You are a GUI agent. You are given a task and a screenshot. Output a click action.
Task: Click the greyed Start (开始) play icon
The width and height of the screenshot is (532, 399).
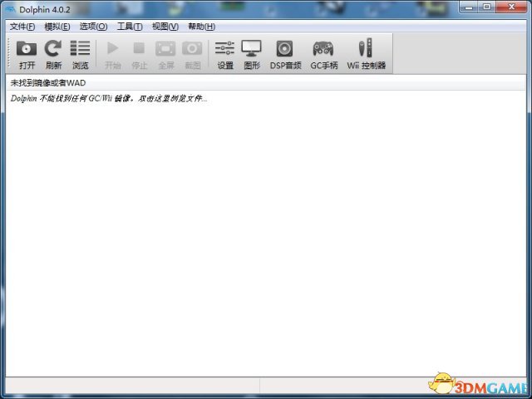coord(112,48)
